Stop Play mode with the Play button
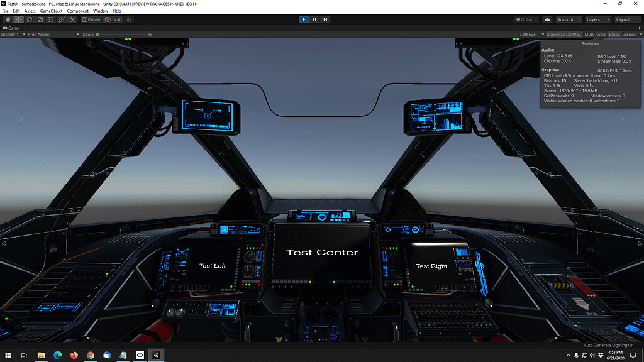 tap(304, 19)
